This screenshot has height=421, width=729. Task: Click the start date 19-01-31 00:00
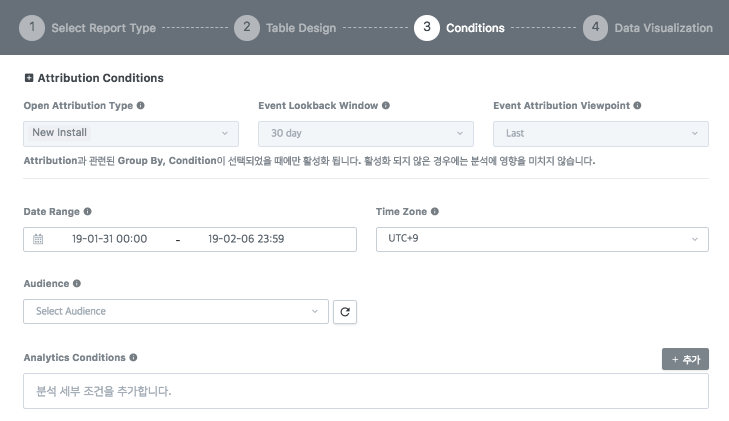109,239
